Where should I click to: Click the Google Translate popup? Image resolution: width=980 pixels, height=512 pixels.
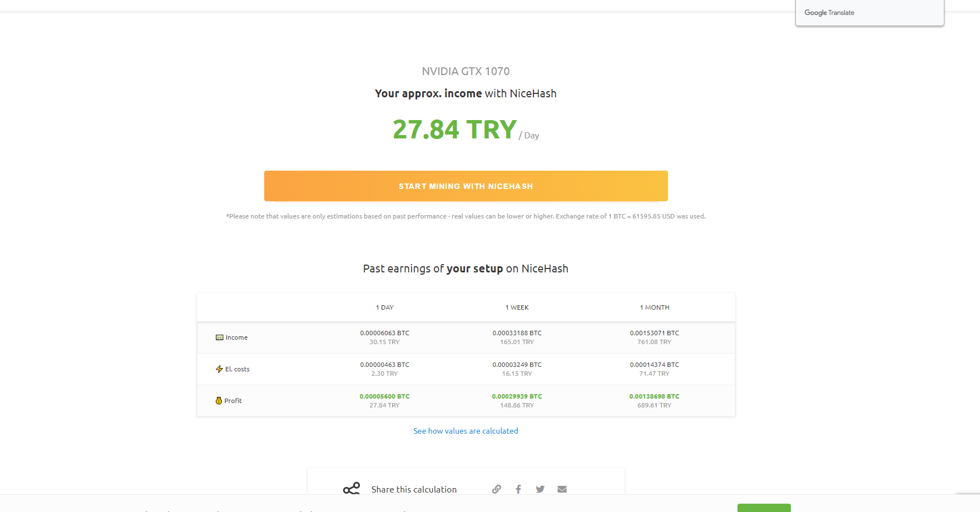(870, 13)
